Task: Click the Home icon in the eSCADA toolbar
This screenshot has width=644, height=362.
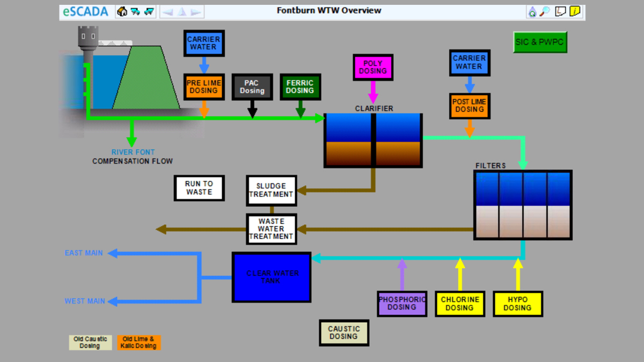Action: (x=122, y=11)
